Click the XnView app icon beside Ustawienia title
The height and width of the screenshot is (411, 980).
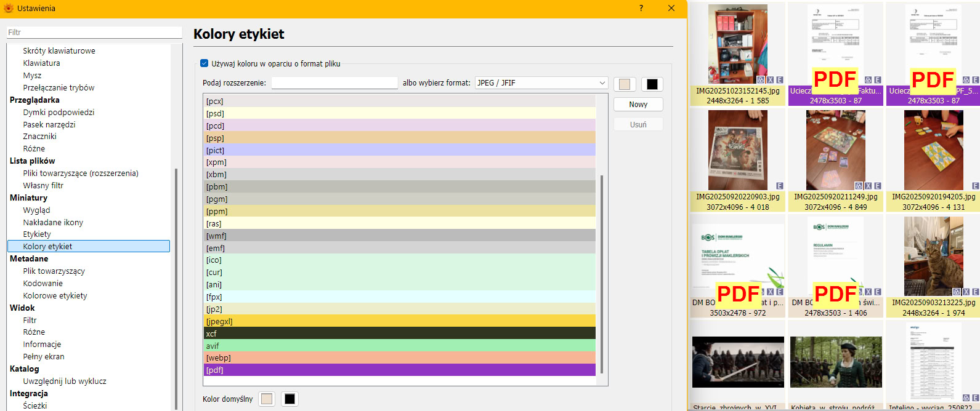[x=8, y=8]
